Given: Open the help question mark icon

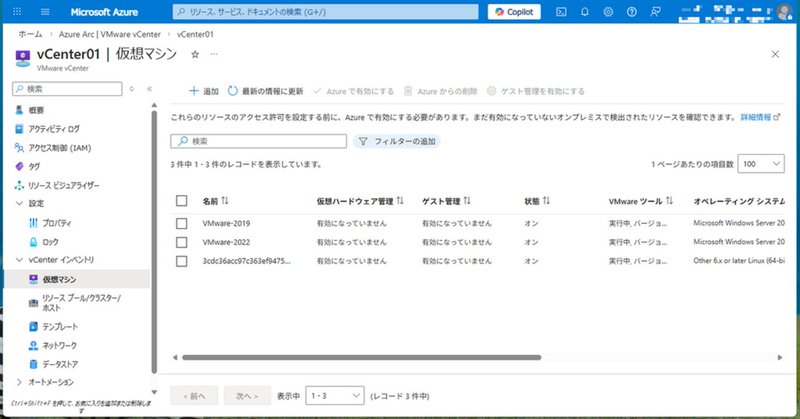Looking at the screenshot, I should tap(632, 12).
